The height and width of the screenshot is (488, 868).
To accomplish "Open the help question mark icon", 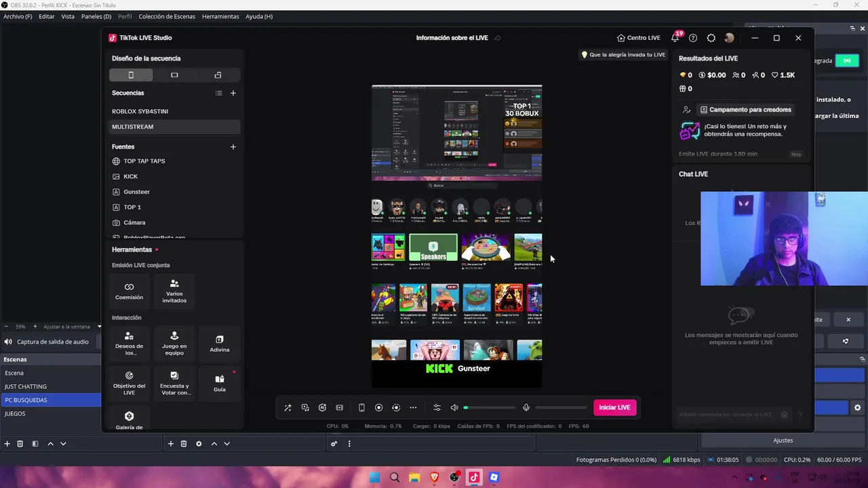I will pos(693,38).
